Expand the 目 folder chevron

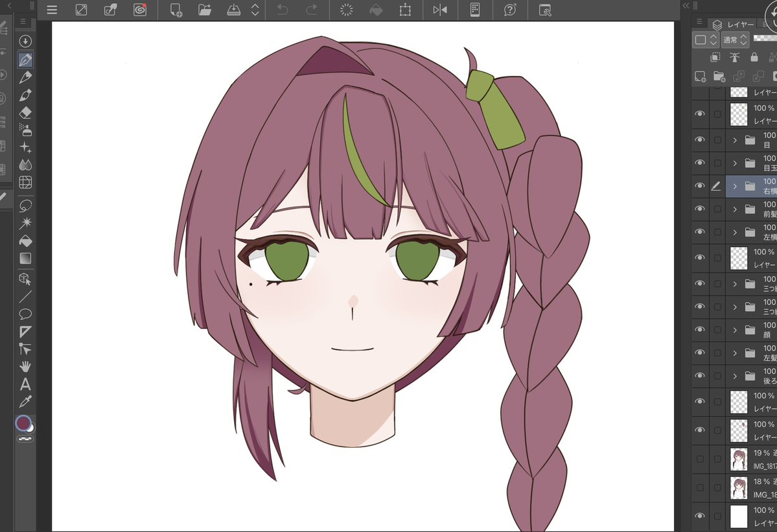click(735, 140)
